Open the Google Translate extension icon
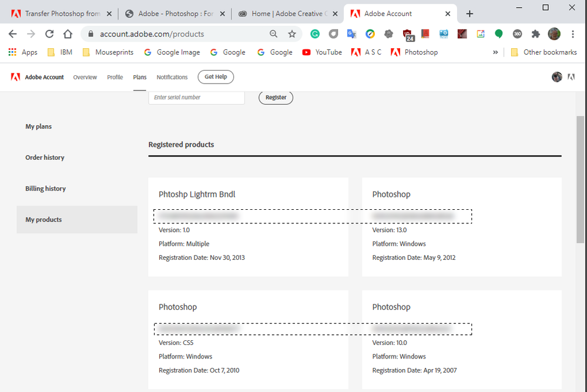This screenshot has height=392, width=587. click(351, 34)
